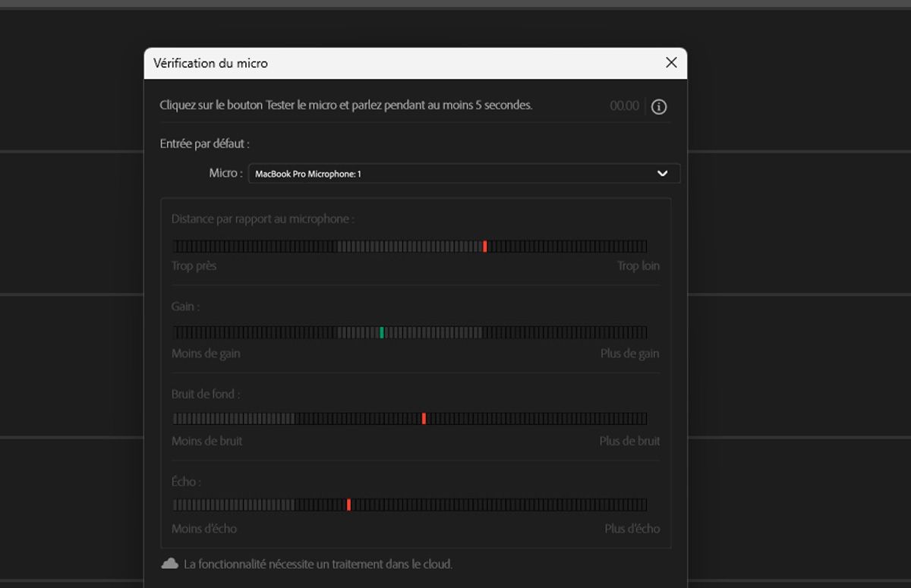The image size is (911, 588).
Task: Click the 'Écho :' heading
Action: click(x=186, y=482)
